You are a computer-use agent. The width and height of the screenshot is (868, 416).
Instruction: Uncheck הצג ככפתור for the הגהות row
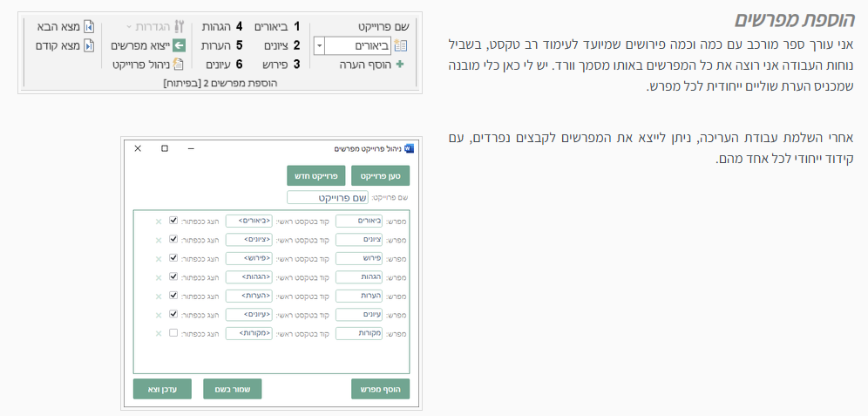click(173, 276)
